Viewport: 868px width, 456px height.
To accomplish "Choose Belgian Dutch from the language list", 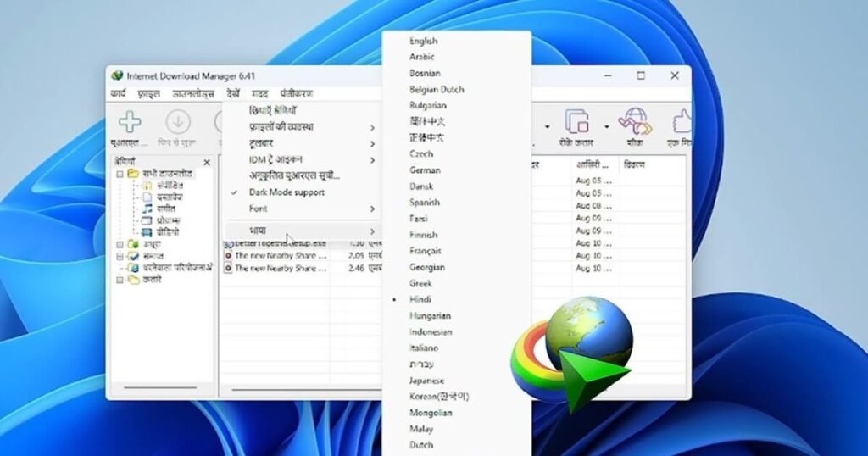I will point(437,89).
